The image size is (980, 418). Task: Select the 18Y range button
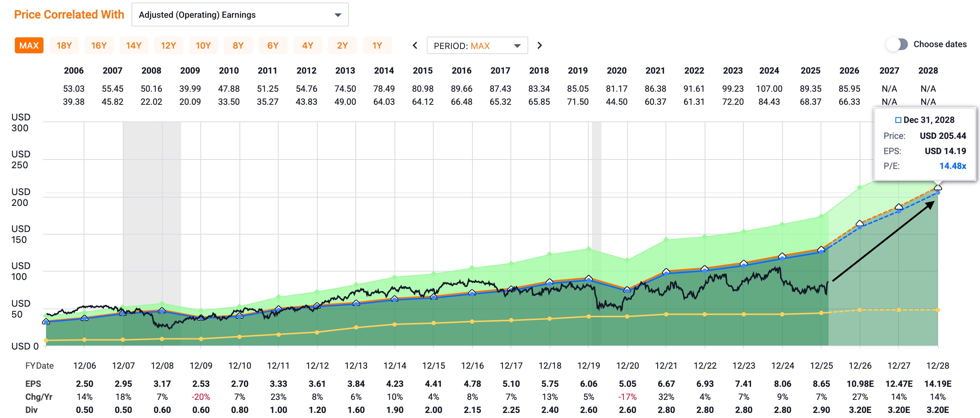[x=64, y=46]
